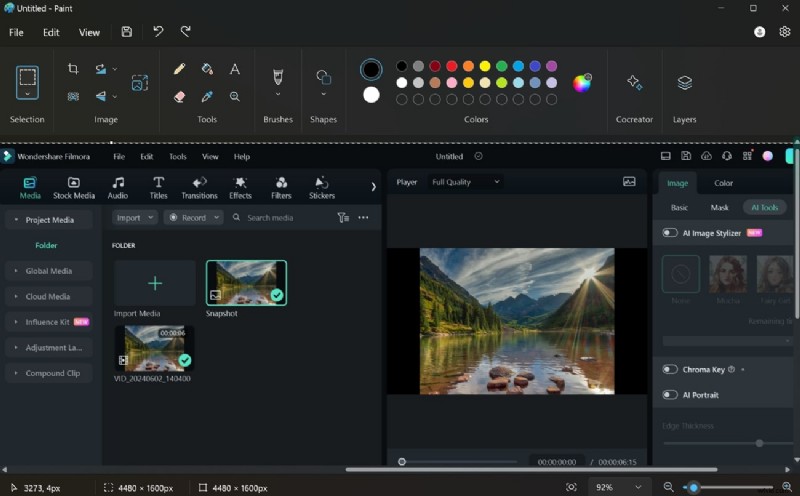The width and height of the screenshot is (800, 496).
Task: Select the Fill bucket tool
Action: [207, 69]
